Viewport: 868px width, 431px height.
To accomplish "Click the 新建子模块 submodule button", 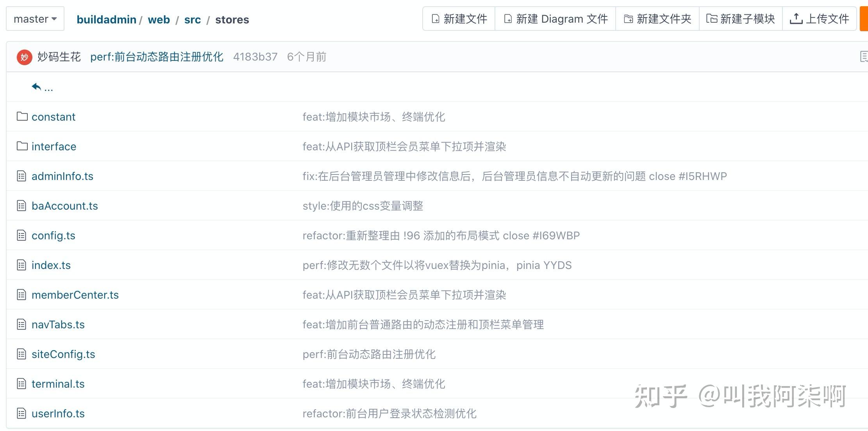I will click(x=741, y=19).
